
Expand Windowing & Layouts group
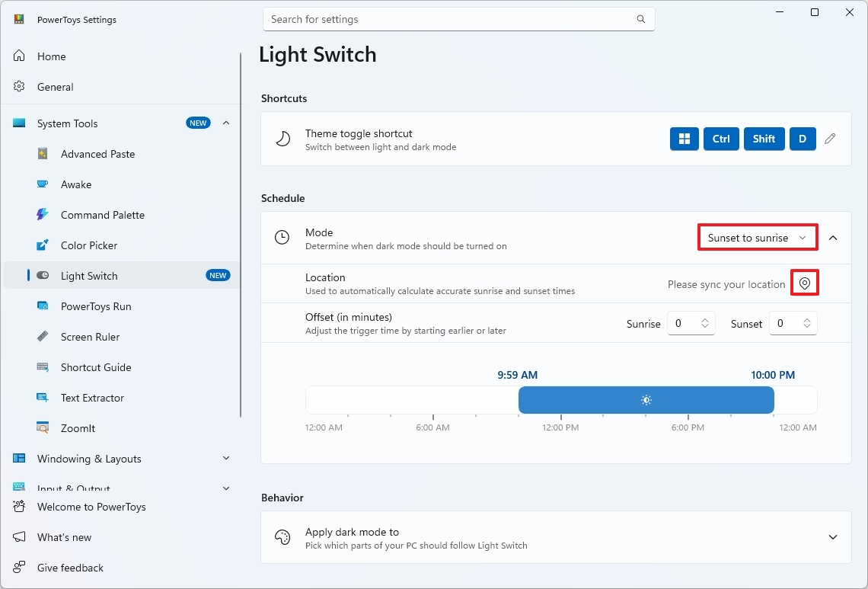click(x=226, y=459)
